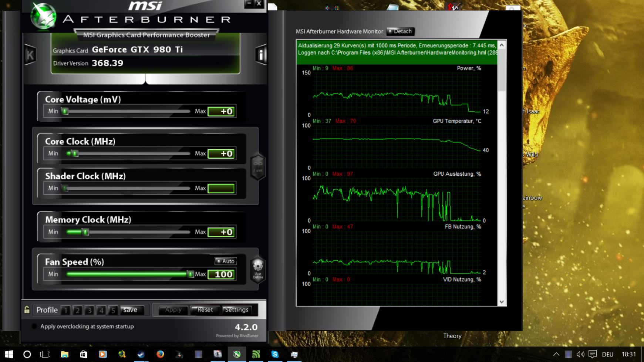The height and width of the screenshot is (362, 644).
Task: Select profile slot 3
Action: tap(89, 310)
